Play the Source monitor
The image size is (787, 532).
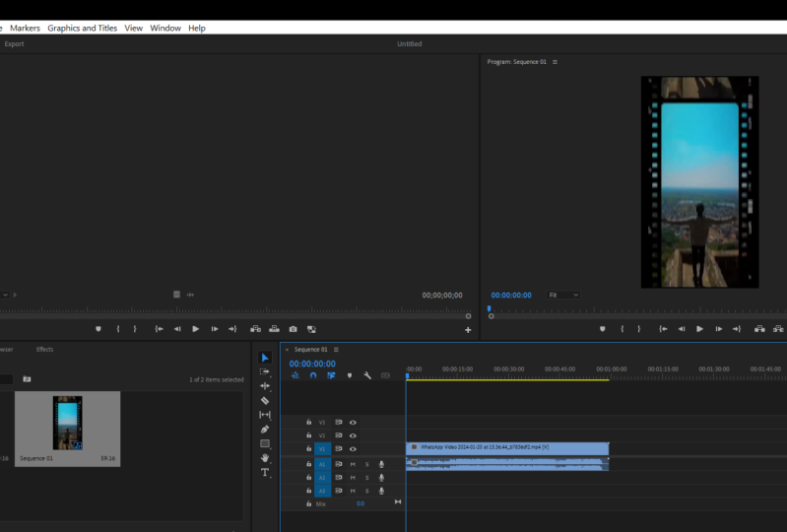(x=196, y=329)
